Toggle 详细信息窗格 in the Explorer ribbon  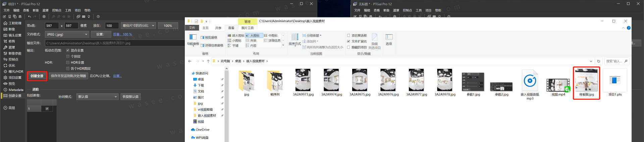tap(212, 45)
